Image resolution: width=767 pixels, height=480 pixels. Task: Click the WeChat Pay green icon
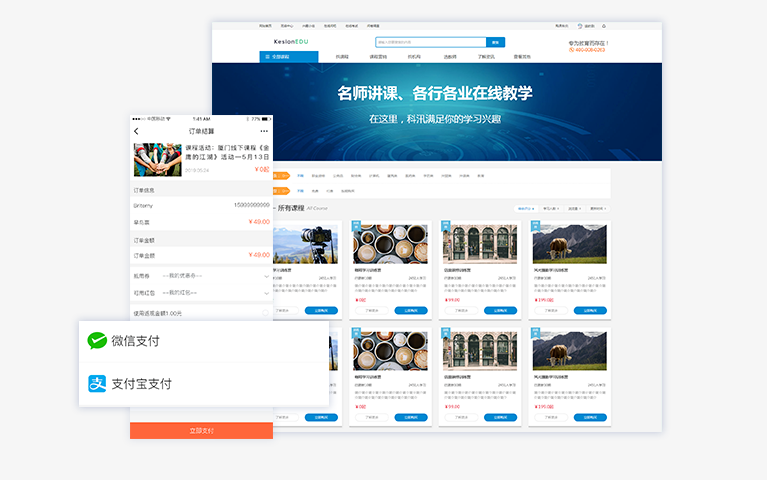click(x=97, y=341)
